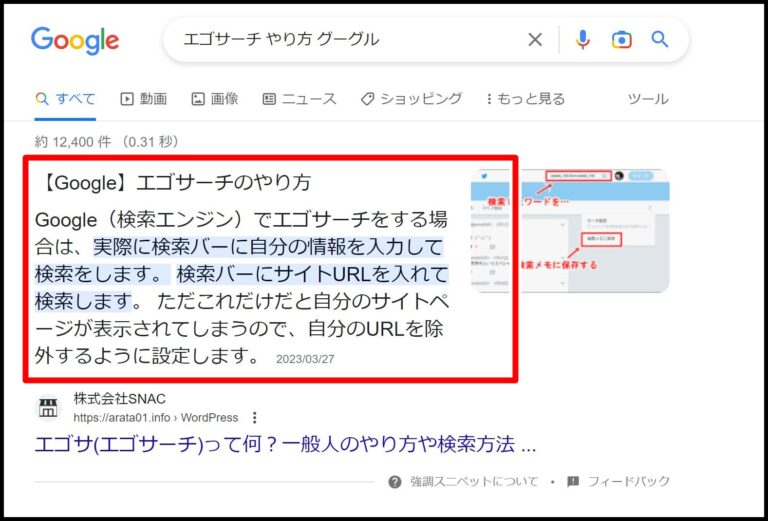
Task: Open the エゴサ(エゴサーチ)って何？ result link
Action: (x=285, y=445)
